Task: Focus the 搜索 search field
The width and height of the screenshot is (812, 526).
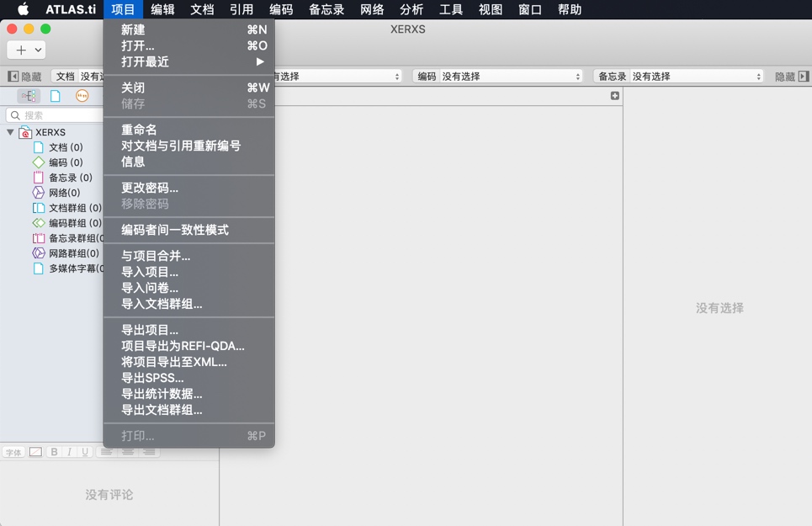Action: 55,115
